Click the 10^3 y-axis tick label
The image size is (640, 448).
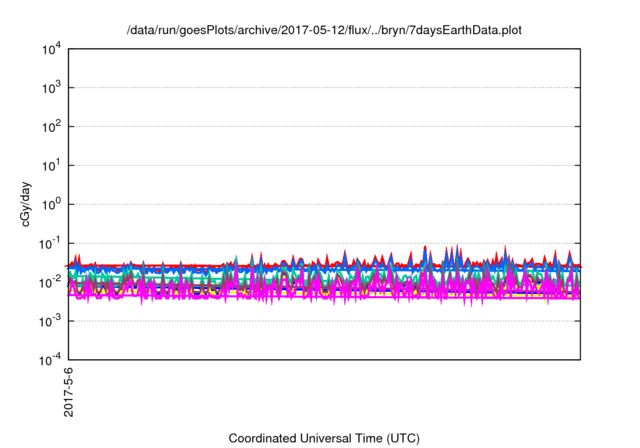click(48, 88)
